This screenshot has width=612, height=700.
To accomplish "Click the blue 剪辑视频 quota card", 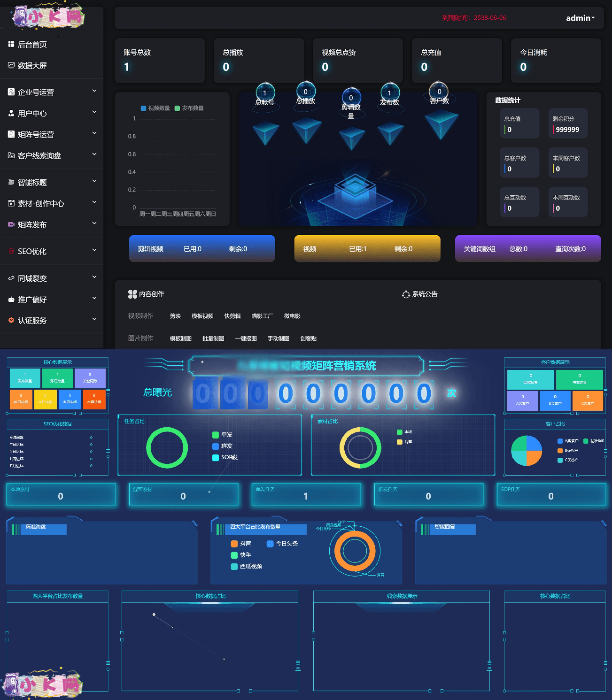I will tap(202, 248).
